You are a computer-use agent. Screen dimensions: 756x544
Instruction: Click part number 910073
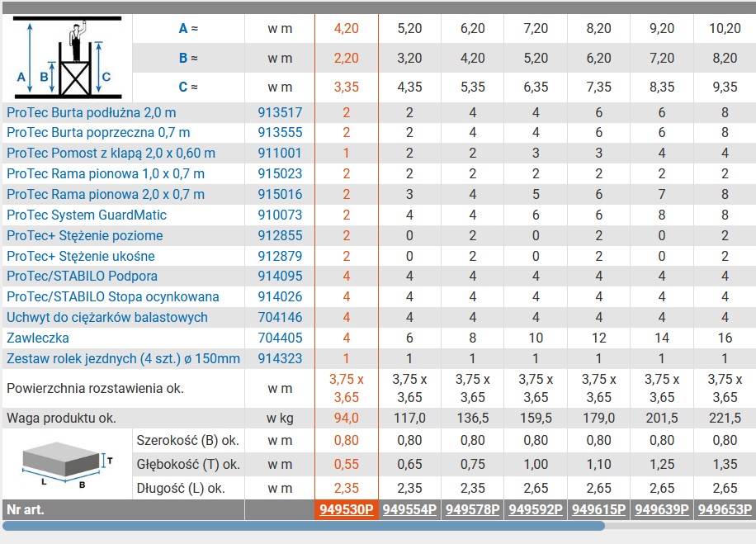[x=280, y=215]
